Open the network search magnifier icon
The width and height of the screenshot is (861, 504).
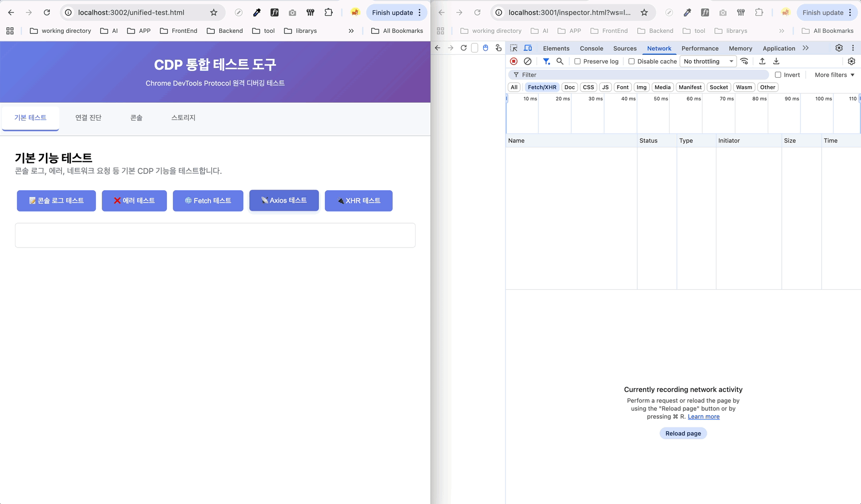pos(560,61)
